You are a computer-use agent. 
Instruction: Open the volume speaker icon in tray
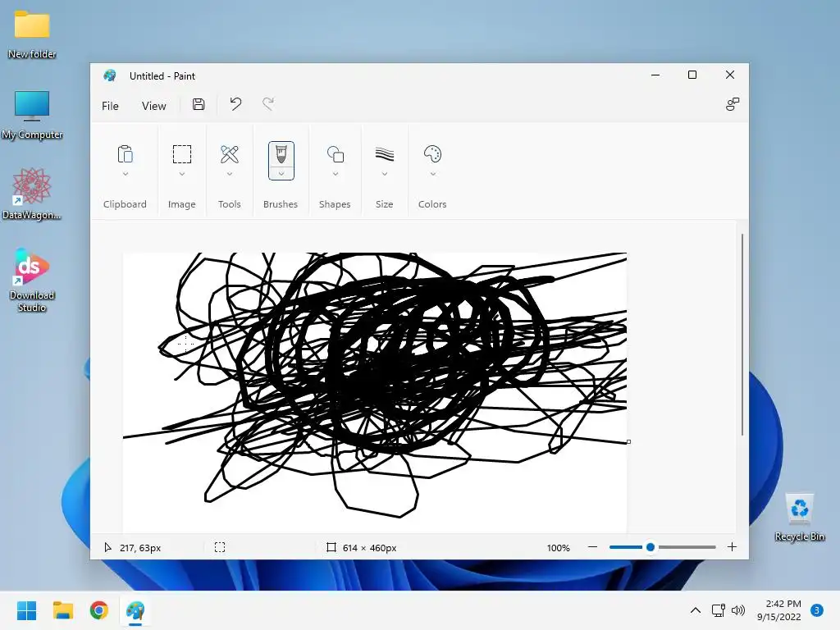pyautogui.click(x=738, y=610)
